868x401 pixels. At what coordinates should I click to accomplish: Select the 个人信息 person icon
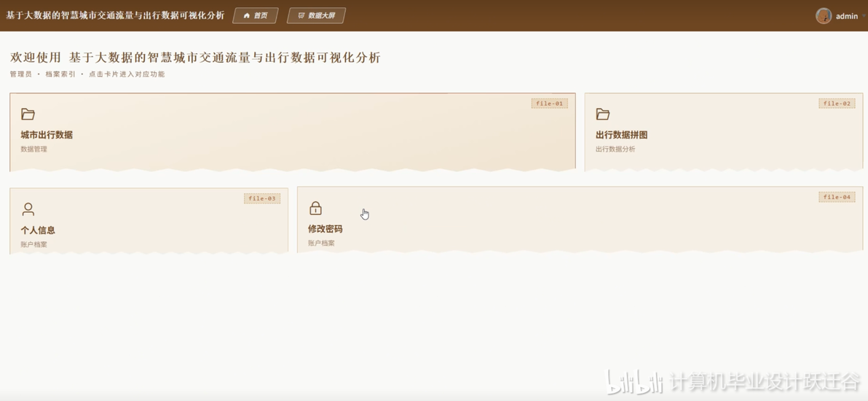28,209
